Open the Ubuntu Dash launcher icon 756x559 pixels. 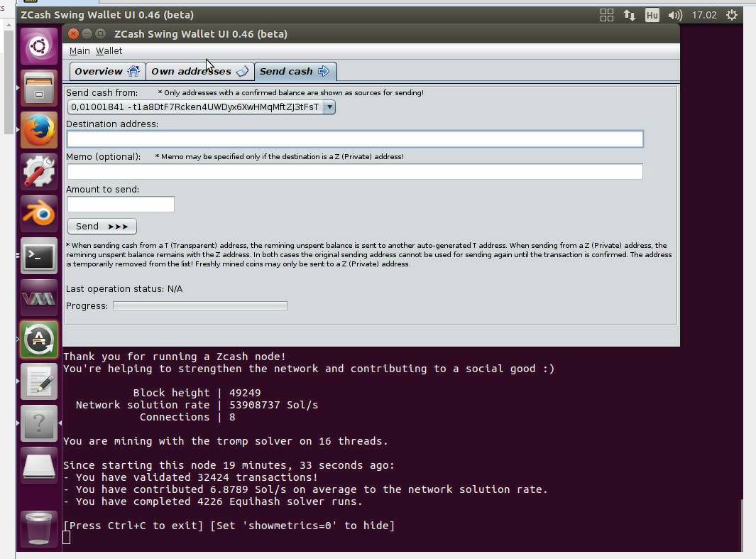[39, 46]
